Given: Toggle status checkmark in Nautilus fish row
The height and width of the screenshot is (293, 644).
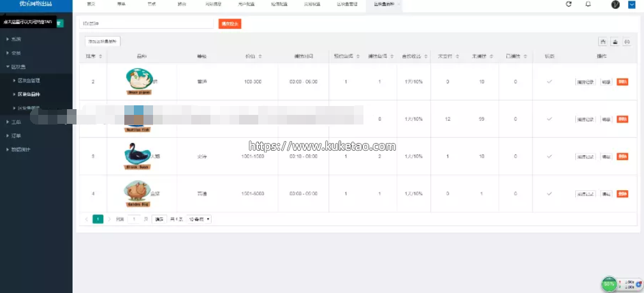Looking at the screenshot, I should click(x=549, y=119).
